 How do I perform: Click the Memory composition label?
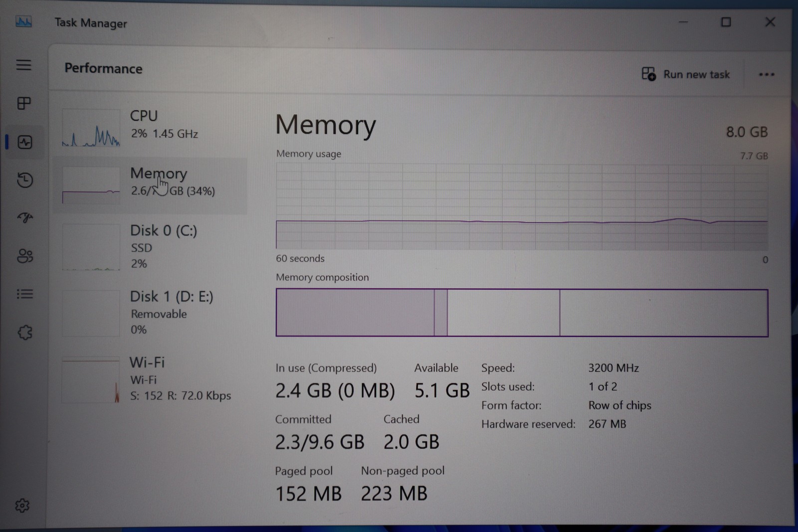(322, 277)
